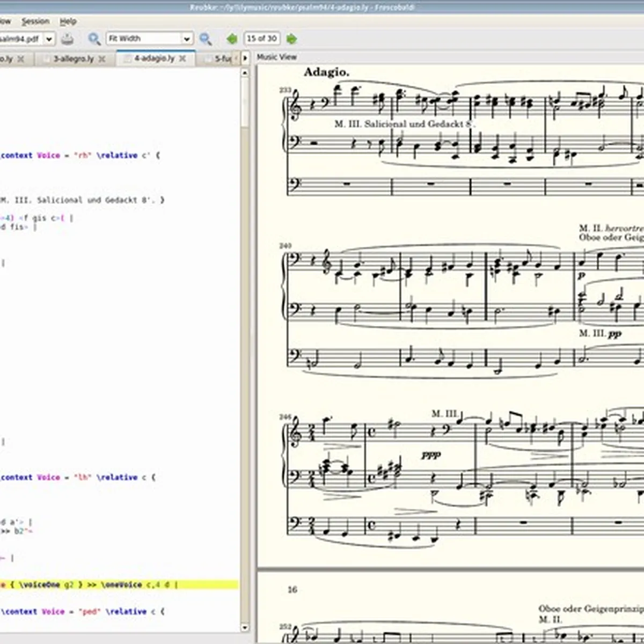Click the highlighted \voiceOne g2 code line

point(119,585)
